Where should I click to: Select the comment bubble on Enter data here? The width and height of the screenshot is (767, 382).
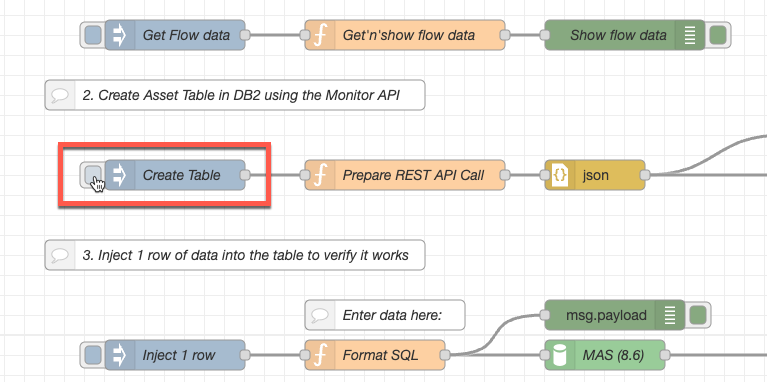(319, 315)
